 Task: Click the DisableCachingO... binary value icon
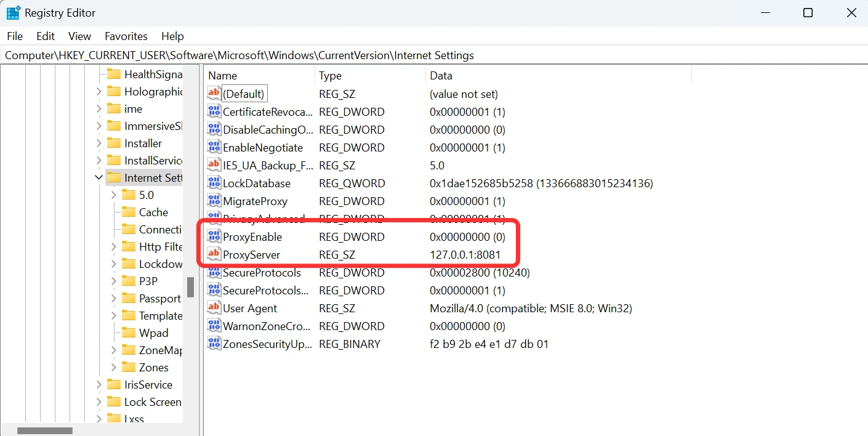tap(214, 130)
